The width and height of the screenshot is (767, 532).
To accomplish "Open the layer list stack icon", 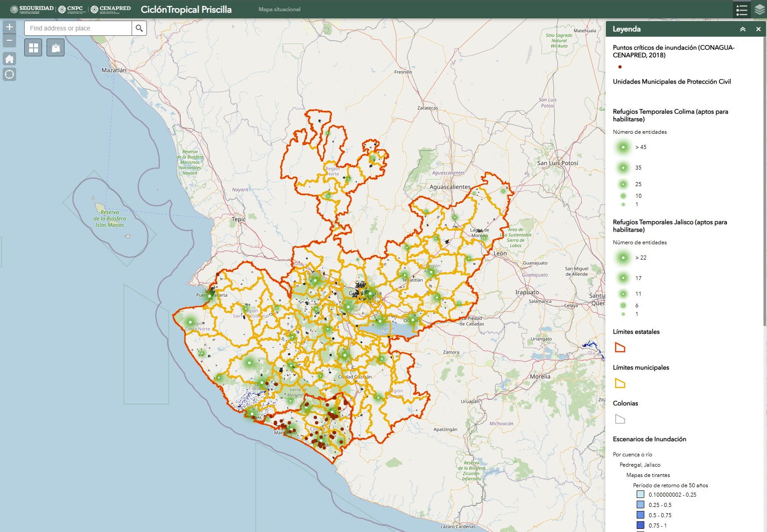I will (759, 9).
